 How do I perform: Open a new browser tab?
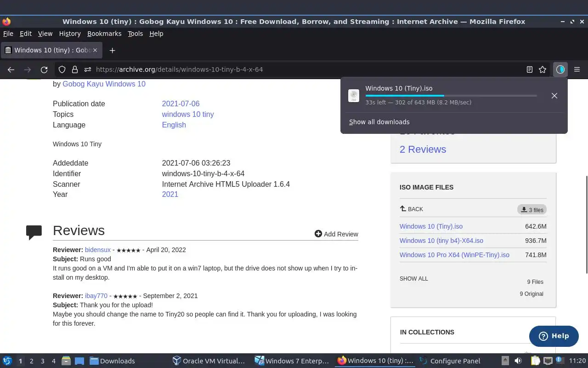pyautogui.click(x=112, y=50)
